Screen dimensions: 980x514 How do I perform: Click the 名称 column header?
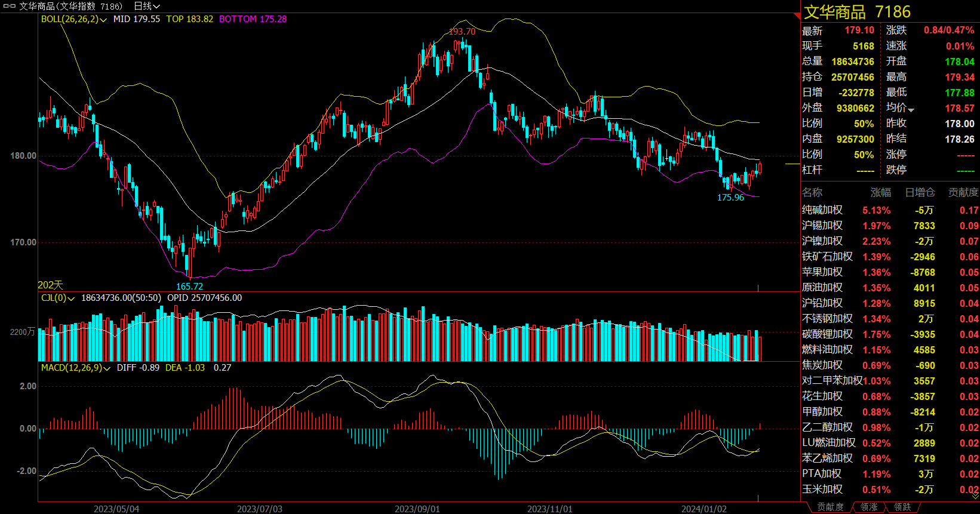coord(812,192)
